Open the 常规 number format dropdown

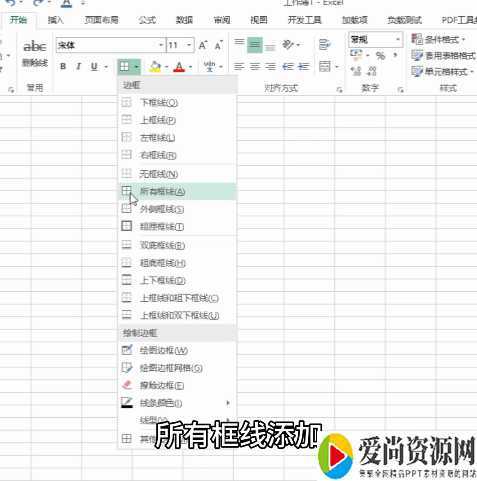tap(398, 40)
